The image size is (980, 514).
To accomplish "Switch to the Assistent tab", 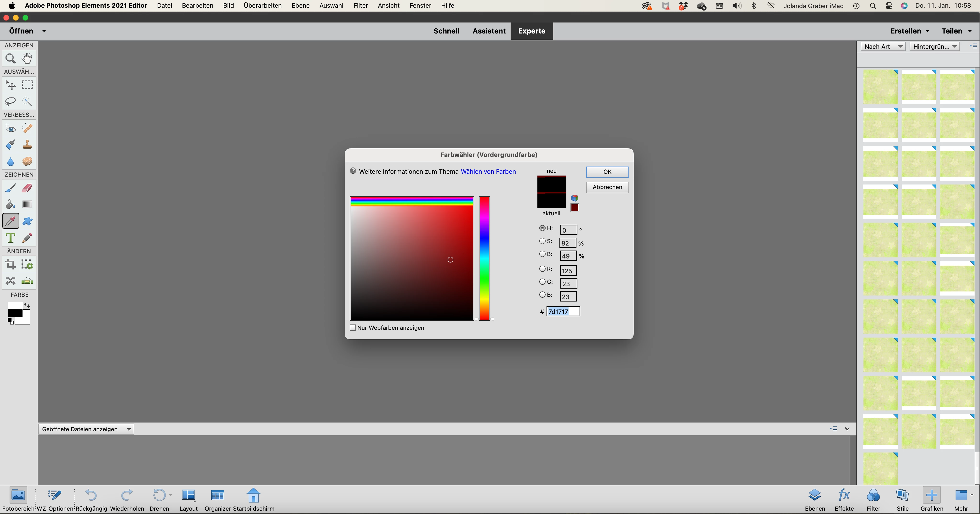I will coord(489,31).
